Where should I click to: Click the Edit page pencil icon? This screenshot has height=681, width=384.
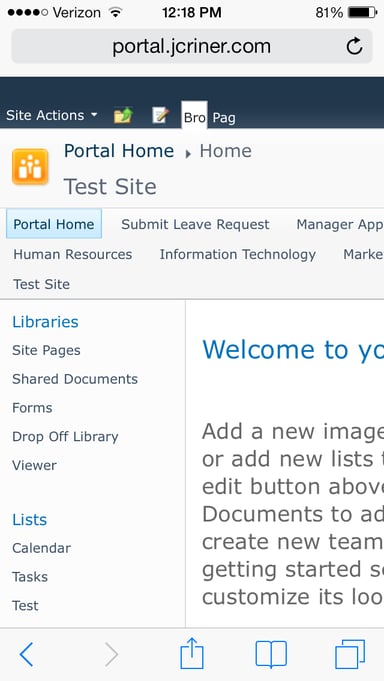160,116
